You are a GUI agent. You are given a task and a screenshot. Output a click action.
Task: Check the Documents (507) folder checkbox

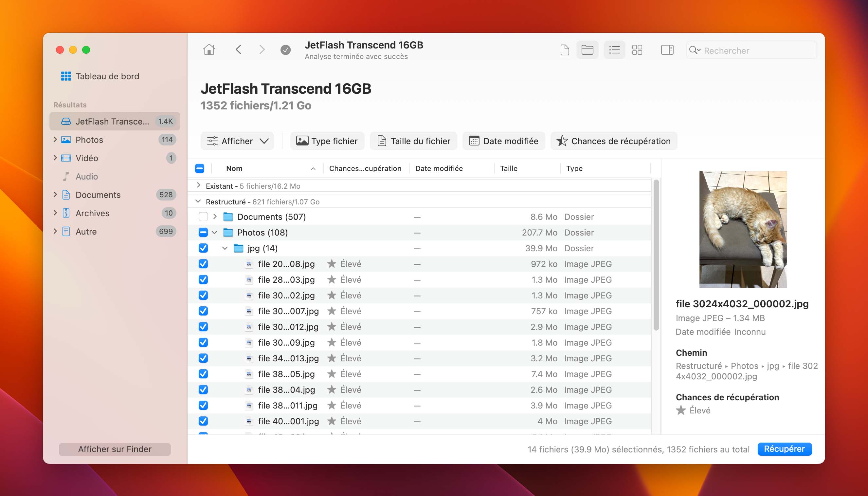tap(203, 217)
